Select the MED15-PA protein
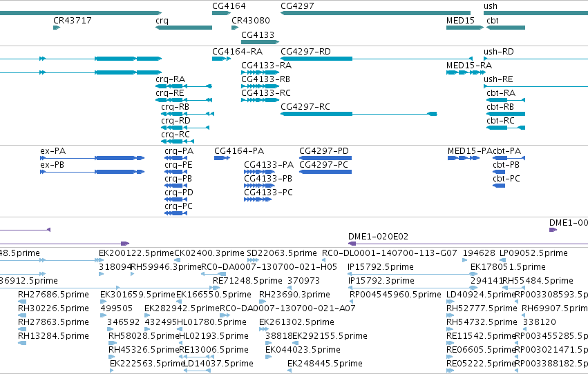The image size is (588, 374). tap(464, 158)
